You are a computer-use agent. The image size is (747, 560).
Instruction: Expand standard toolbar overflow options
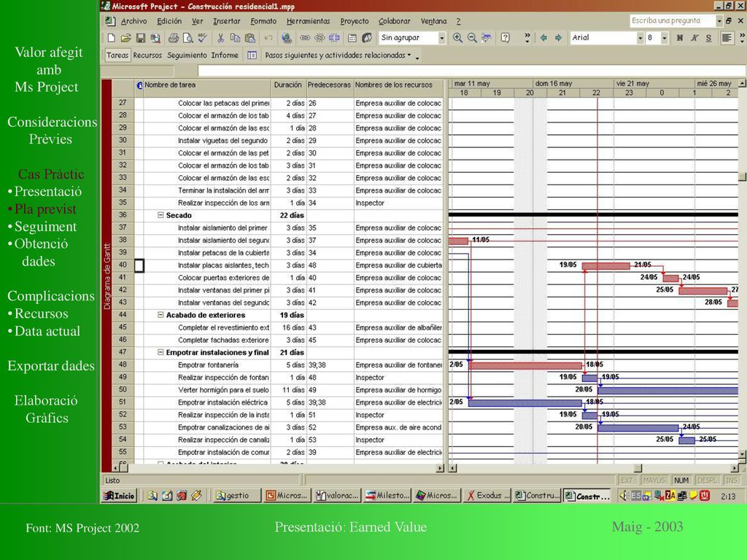[x=527, y=38]
